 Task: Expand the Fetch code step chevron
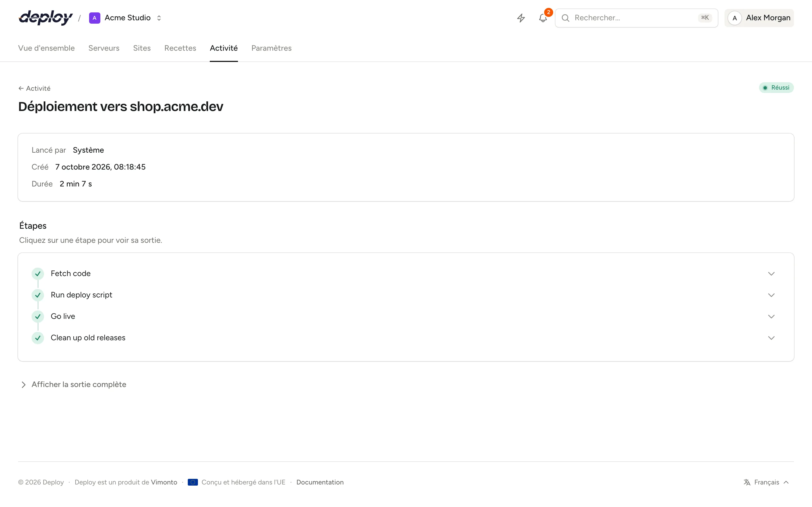[x=771, y=273]
